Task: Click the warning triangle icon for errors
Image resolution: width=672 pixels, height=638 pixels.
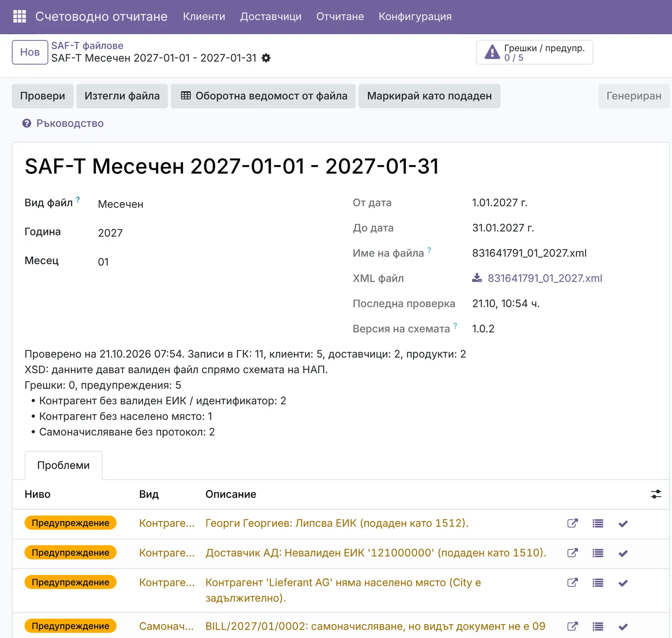Action: click(x=492, y=52)
